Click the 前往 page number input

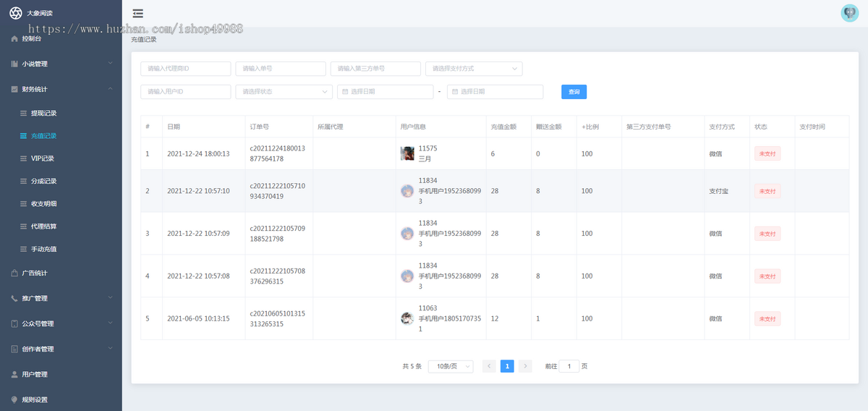(x=569, y=366)
